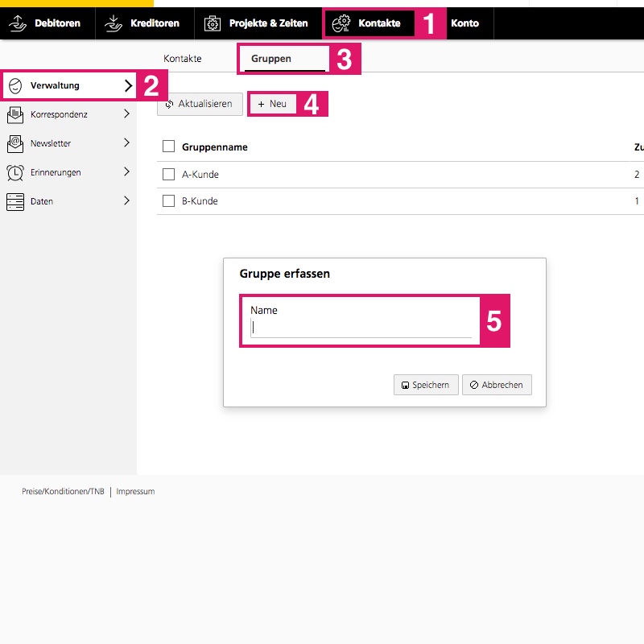This screenshot has width=644, height=644.
Task: Click the Korrespondenz sidebar icon
Action: (14, 114)
